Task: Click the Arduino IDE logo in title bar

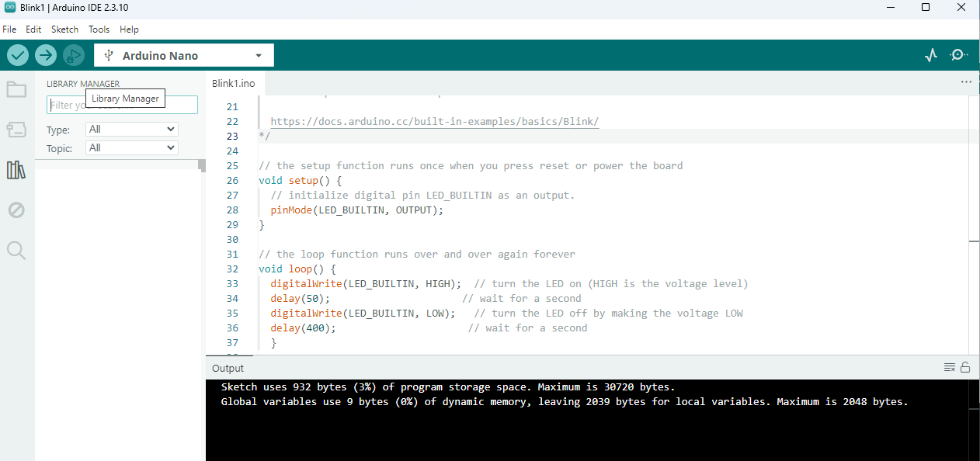Action: tap(9, 8)
